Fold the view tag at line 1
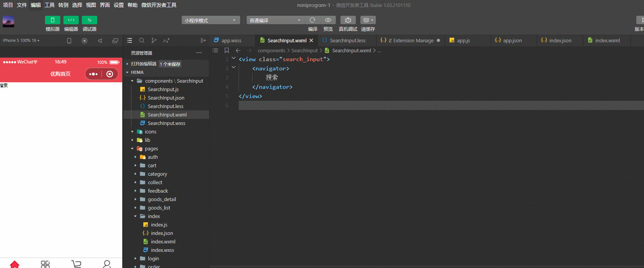This screenshot has width=644, height=268. tap(233, 58)
